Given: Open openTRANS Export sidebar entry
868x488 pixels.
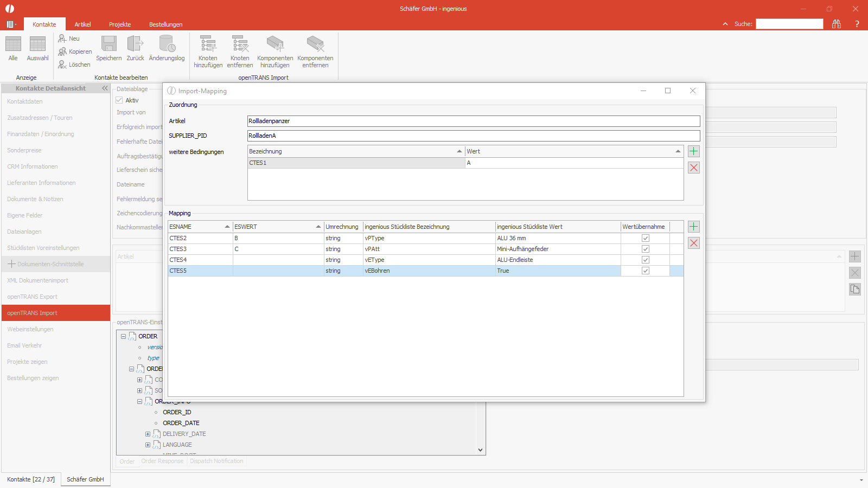Looking at the screenshot, I should [x=56, y=297].
